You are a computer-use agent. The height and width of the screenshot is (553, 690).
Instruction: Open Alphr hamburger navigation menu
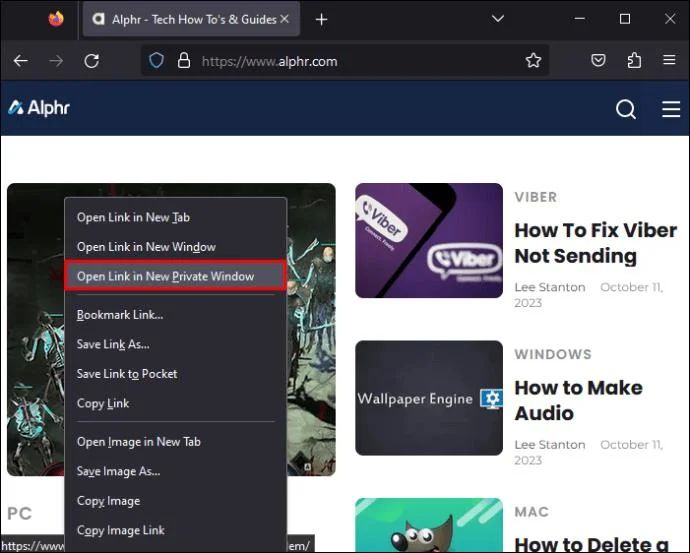click(x=671, y=109)
